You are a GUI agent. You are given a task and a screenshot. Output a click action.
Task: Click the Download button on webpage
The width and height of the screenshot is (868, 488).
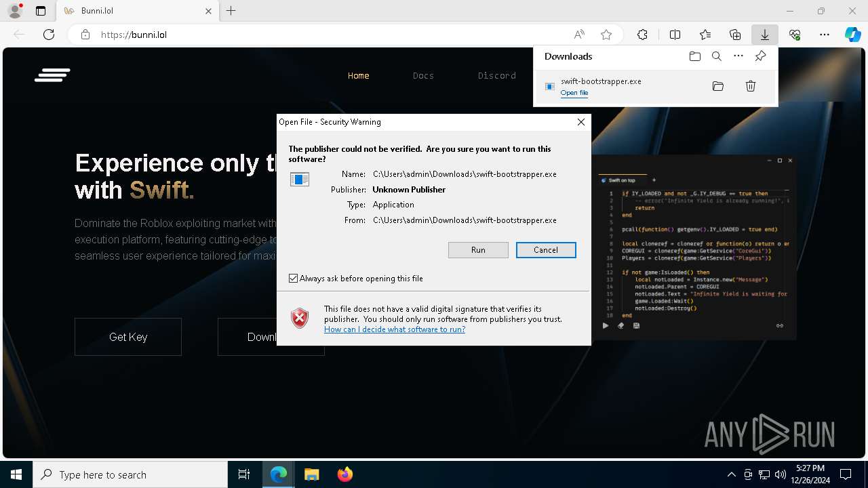271,337
